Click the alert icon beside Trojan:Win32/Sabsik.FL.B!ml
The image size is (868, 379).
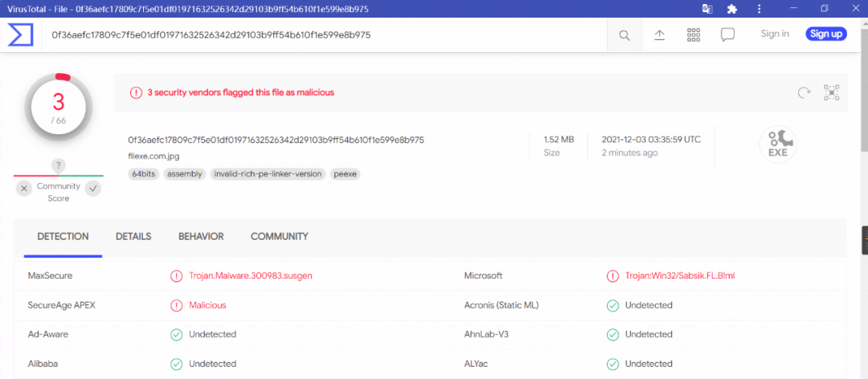[x=612, y=275]
